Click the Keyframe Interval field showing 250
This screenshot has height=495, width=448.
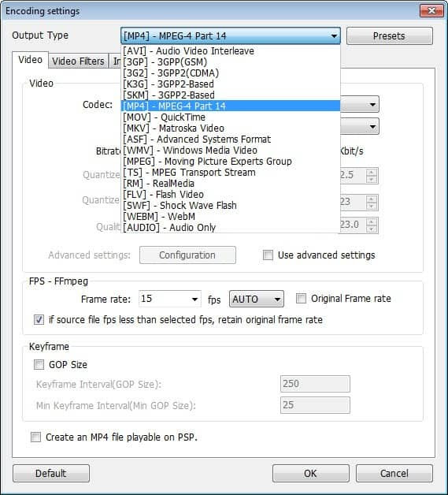315,384
